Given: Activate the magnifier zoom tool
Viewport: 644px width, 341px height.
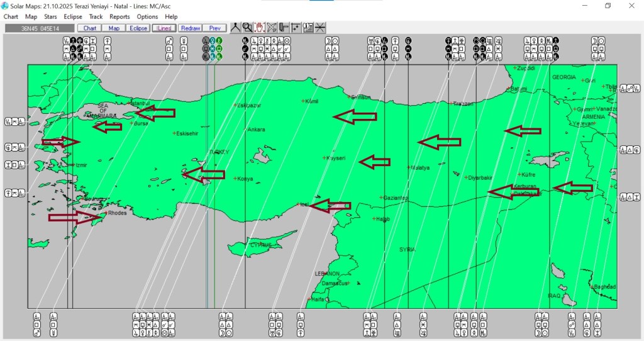Looking at the screenshot, I should (x=247, y=28).
